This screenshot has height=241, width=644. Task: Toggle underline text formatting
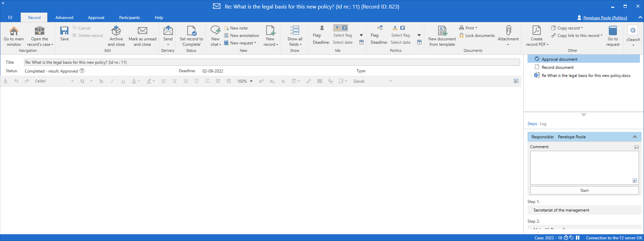coord(123,81)
